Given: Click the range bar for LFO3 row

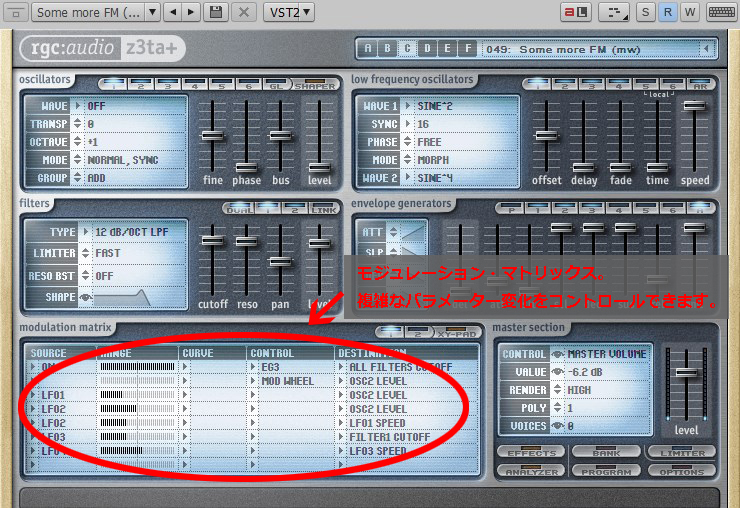Looking at the screenshot, I should [x=137, y=437].
